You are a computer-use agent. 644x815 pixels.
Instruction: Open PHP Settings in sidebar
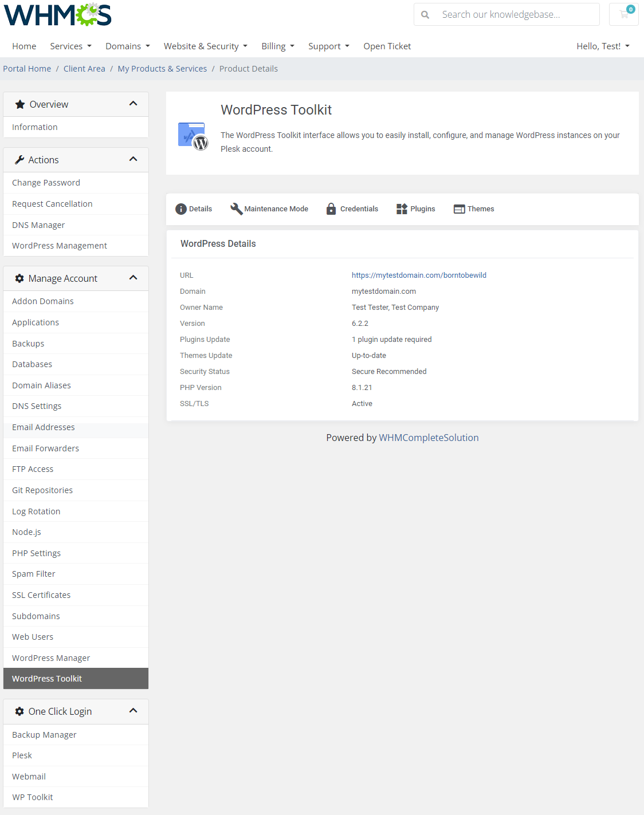pos(76,553)
